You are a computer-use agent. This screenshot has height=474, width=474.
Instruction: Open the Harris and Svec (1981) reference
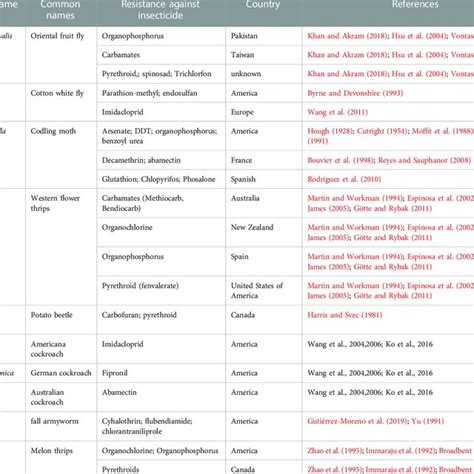[x=345, y=315]
